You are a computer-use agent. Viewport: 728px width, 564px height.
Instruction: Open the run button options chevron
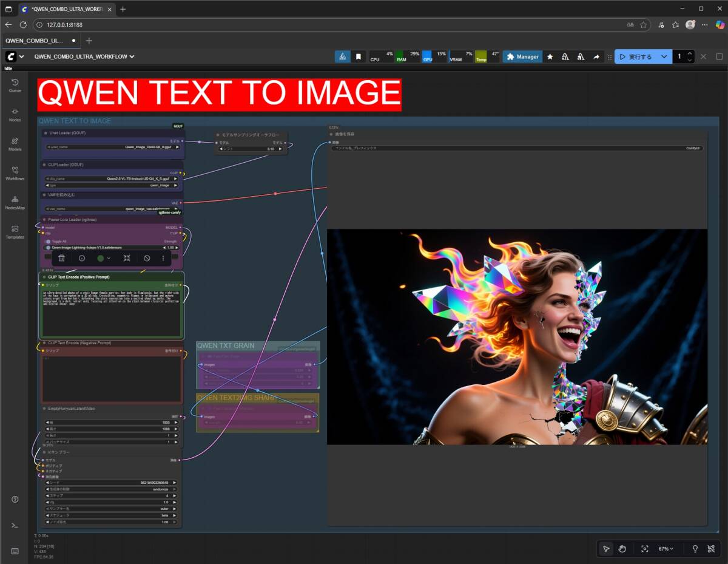click(x=664, y=56)
